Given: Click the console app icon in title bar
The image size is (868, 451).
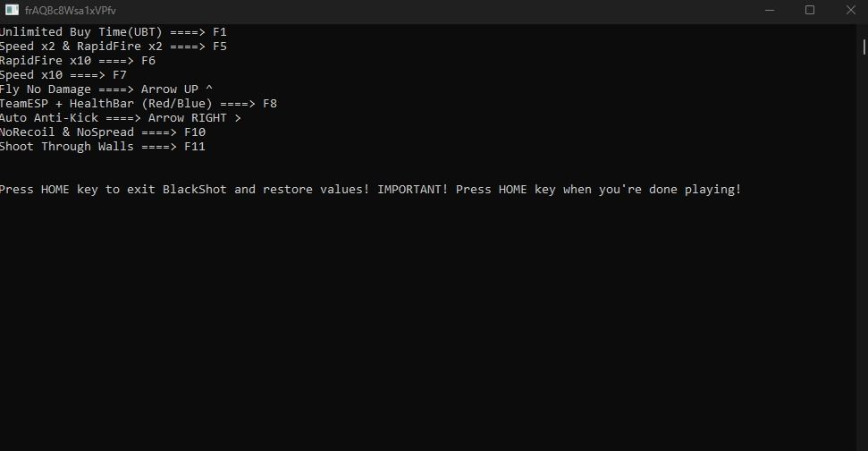Looking at the screenshot, I should tap(12, 10).
